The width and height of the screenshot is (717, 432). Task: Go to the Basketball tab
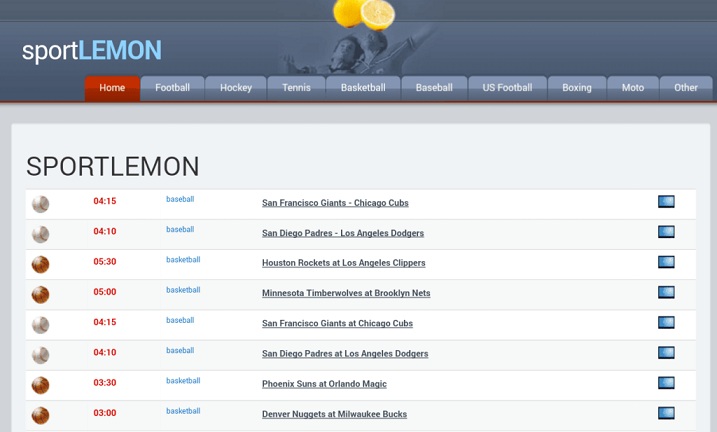(x=363, y=88)
